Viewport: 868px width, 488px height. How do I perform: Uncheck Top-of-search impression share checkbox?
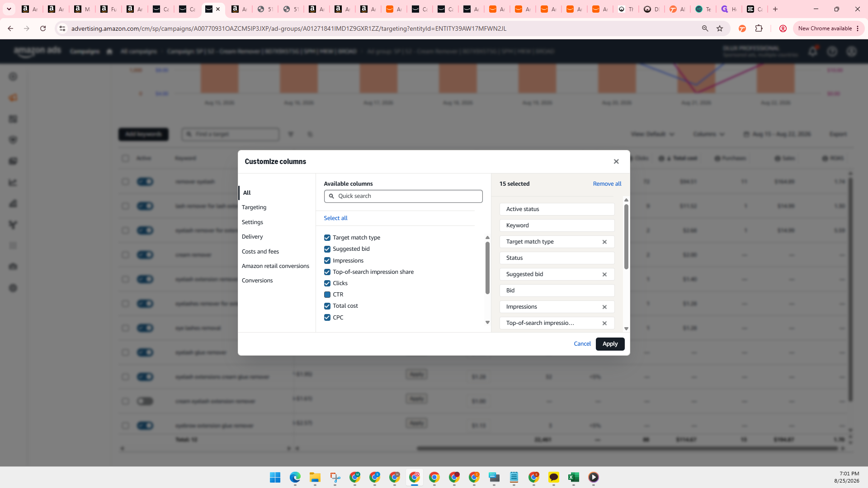(327, 272)
